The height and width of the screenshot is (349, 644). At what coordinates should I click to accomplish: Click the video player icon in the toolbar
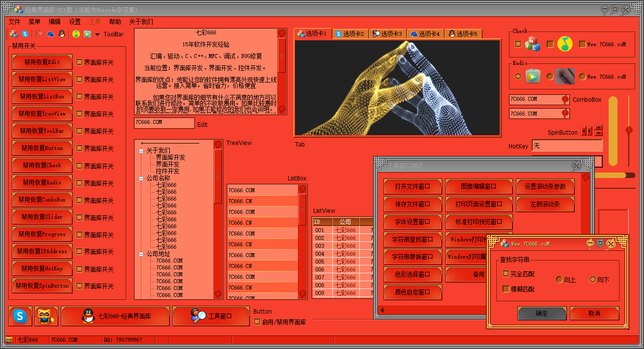click(x=87, y=34)
